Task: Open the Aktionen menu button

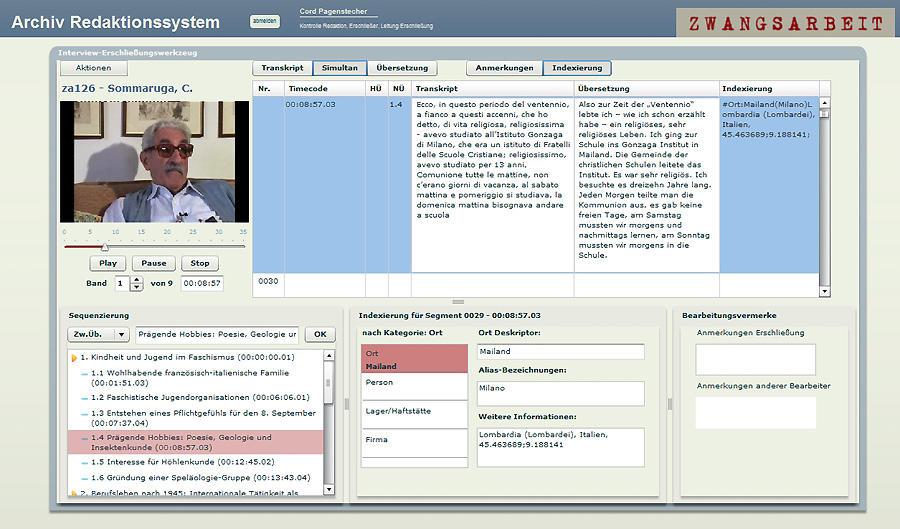Action: click(x=94, y=68)
